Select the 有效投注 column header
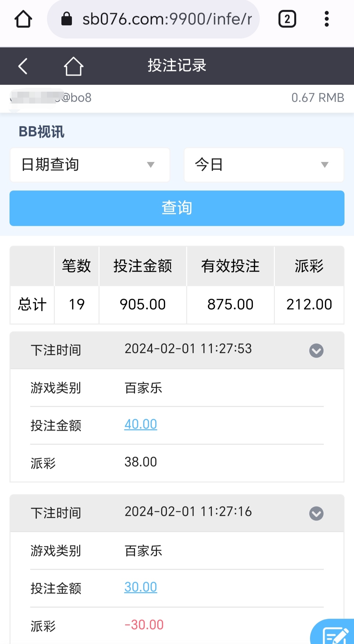This screenshot has width=354, height=644. [x=231, y=266]
